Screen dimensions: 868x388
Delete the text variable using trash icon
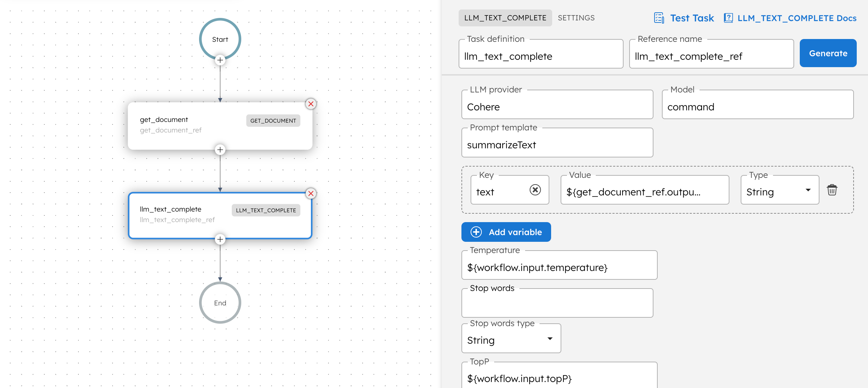(832, 190)
